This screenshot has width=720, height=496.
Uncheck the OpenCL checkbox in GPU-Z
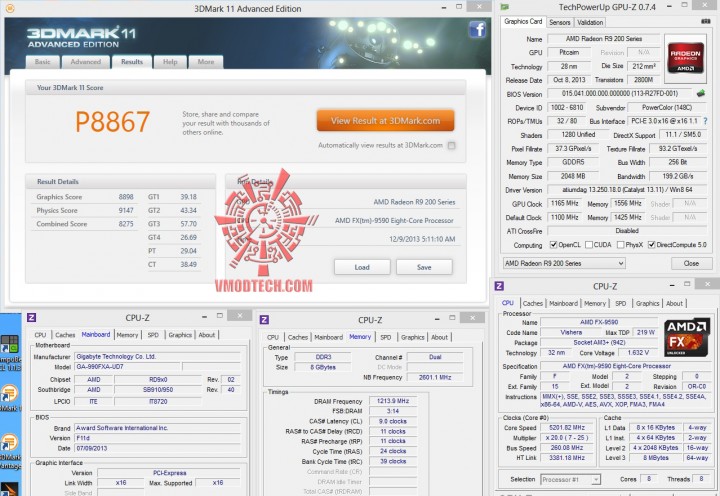point(554,245)
